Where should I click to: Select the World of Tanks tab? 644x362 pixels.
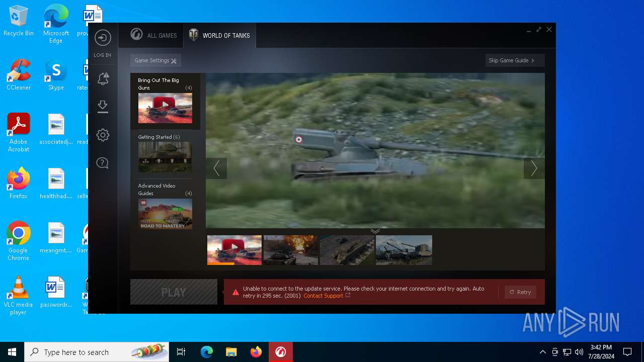click(219, 35)
